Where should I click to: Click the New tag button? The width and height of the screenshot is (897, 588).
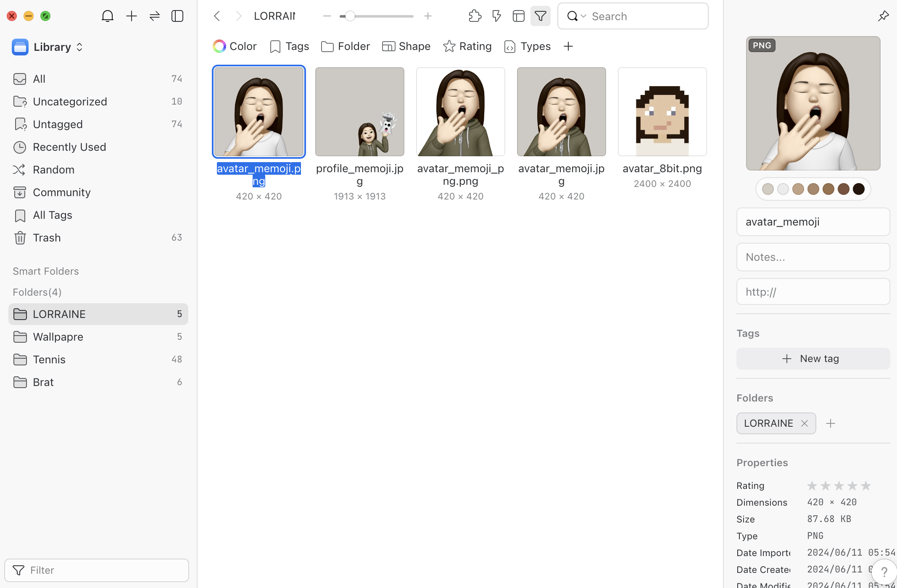tap(813, 359)
